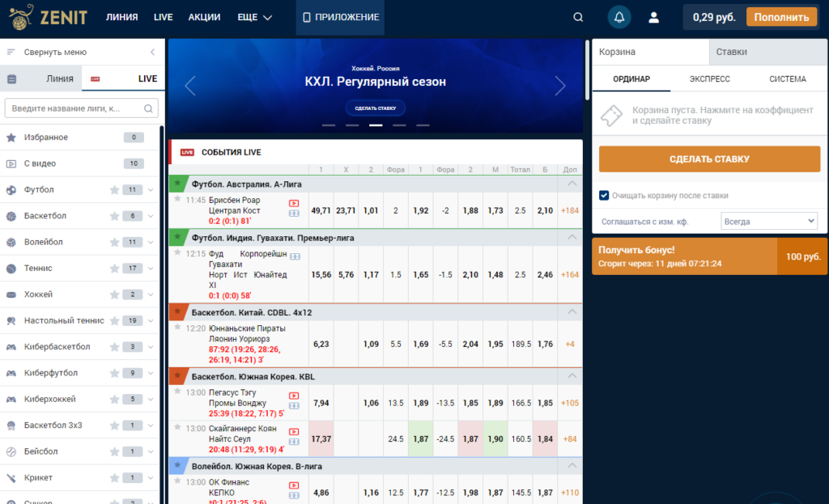Switch to Ставки tab
The width and height of the screenshot is (829, 504).
tap(767, 52)
